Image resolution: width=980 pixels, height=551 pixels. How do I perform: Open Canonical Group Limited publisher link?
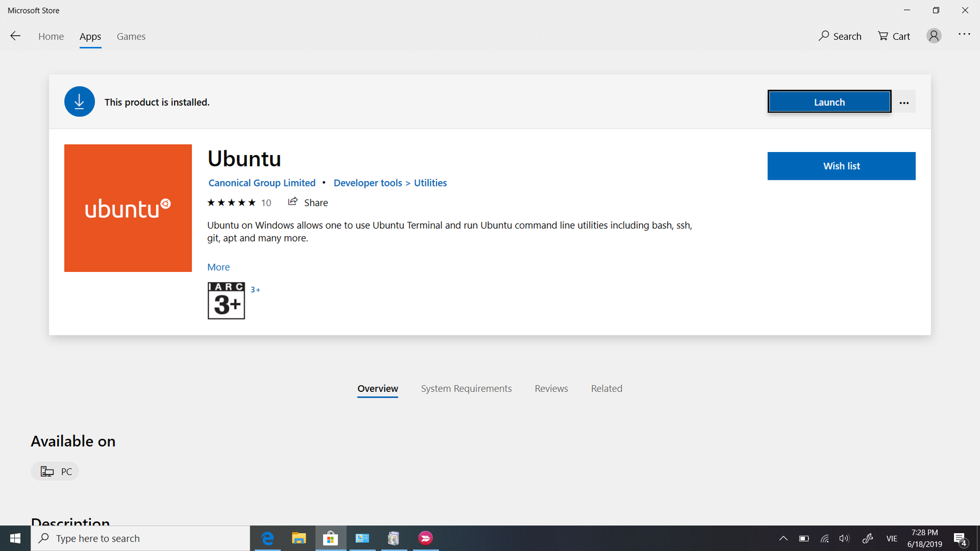(x=262, y=183)
